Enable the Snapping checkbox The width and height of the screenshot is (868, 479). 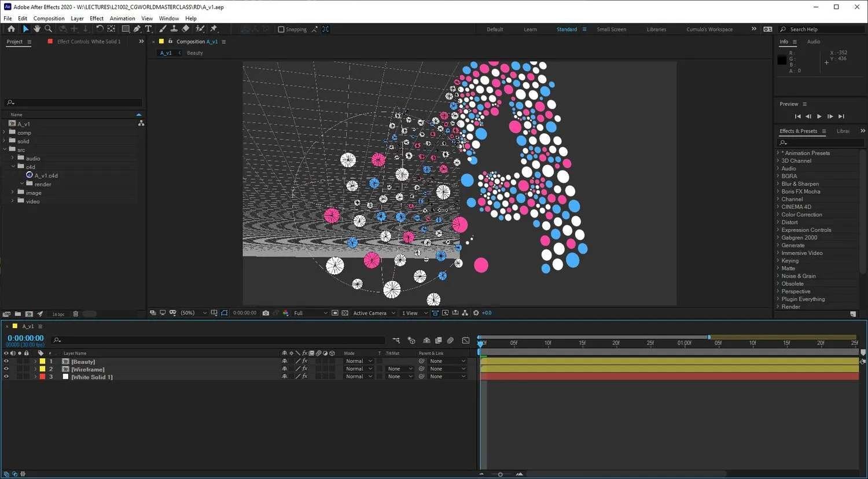tap(281, 30)
